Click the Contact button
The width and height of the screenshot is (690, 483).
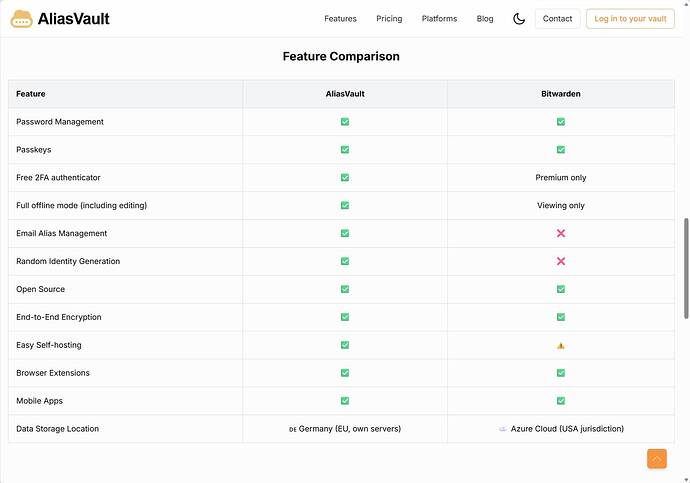[557, 19]
